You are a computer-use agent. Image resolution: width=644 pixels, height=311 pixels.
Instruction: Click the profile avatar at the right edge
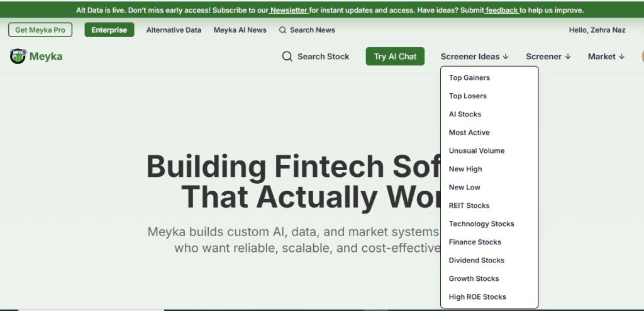point(642,57)
